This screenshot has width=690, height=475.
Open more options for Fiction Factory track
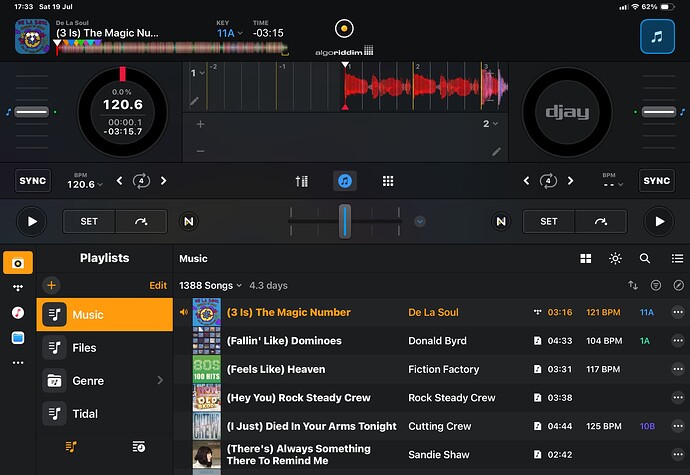click(678, 369)
